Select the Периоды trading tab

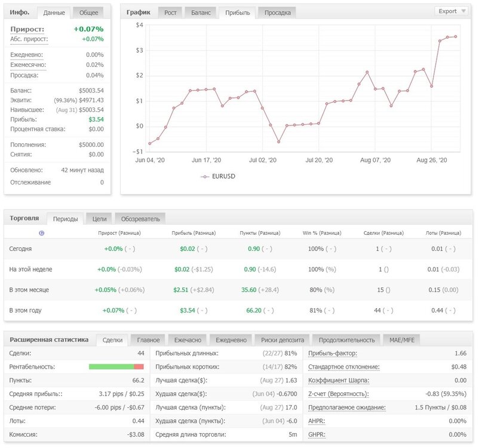tap(65, 219)
